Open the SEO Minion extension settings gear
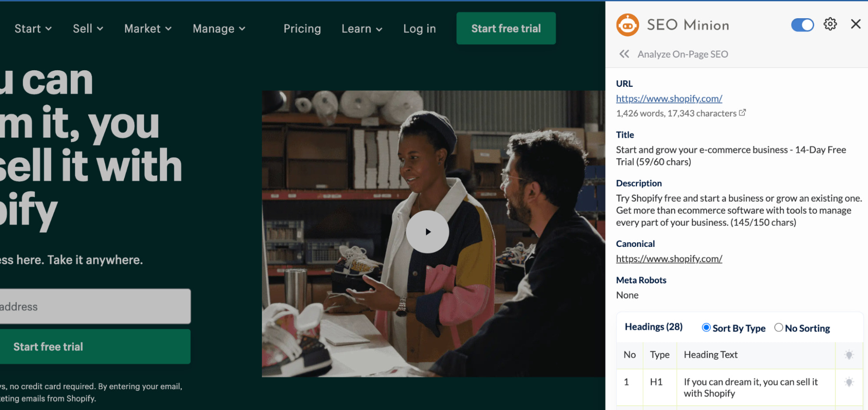 pos(830,24)
